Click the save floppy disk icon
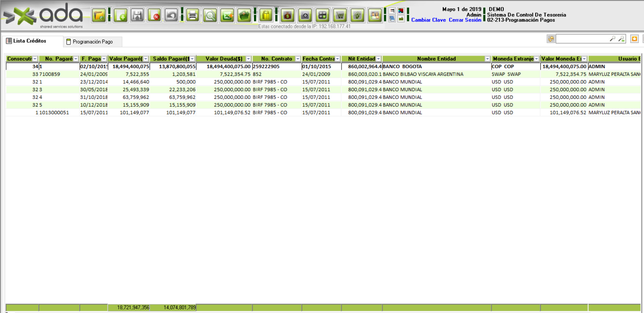The image size is (644, 313). [137, 15]
